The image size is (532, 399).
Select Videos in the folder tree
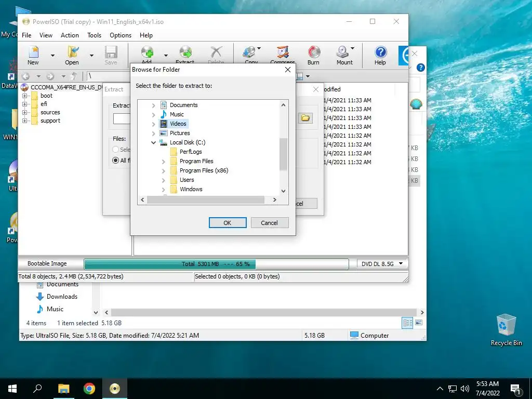(x=178, y=124)
